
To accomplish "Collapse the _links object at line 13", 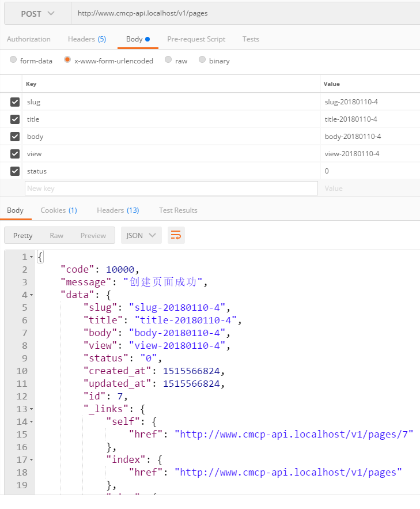I will pyautogui.click(x=31, y=409).
